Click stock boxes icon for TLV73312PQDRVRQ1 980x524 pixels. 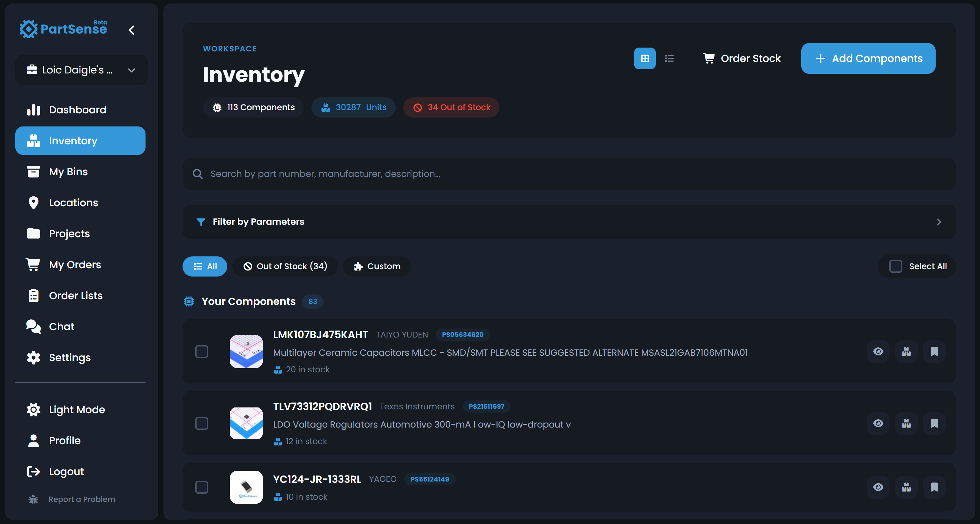click(906, 423)
